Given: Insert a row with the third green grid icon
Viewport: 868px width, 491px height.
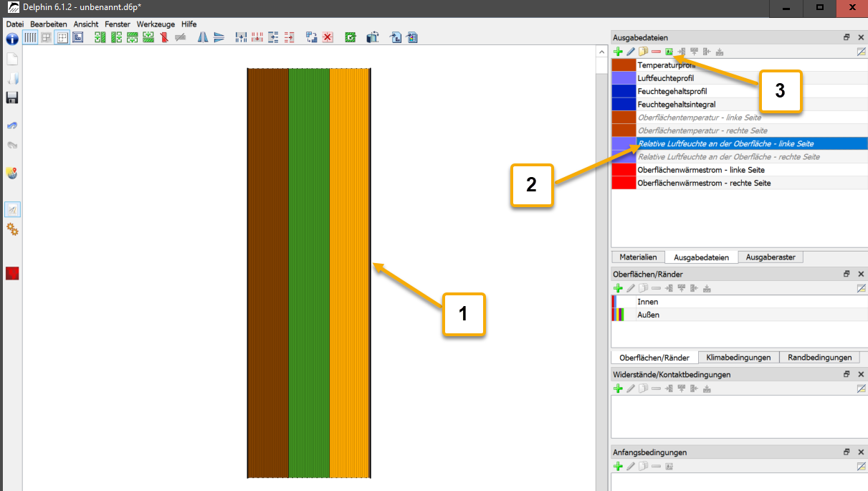Looking at the screenshot, I should [x=132, y=37].
